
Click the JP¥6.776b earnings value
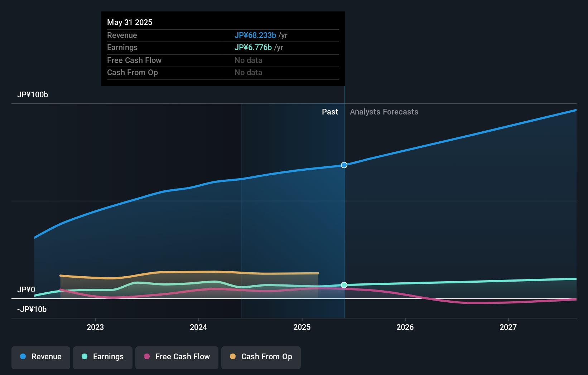[253, 47]
